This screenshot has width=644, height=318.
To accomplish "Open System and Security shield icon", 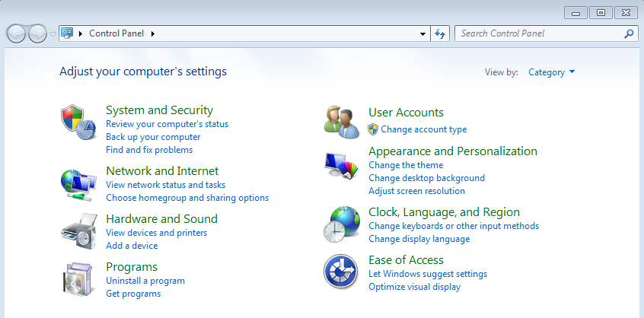I will (79, 122).
